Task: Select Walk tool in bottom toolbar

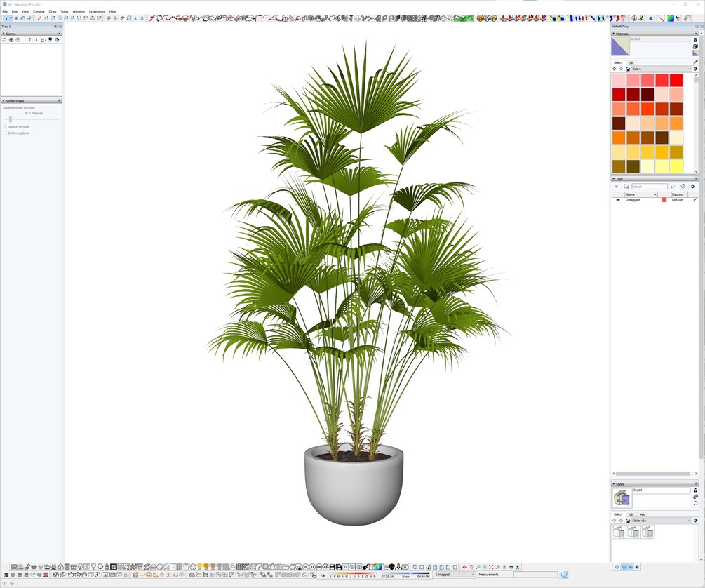Action: point(518,567)
